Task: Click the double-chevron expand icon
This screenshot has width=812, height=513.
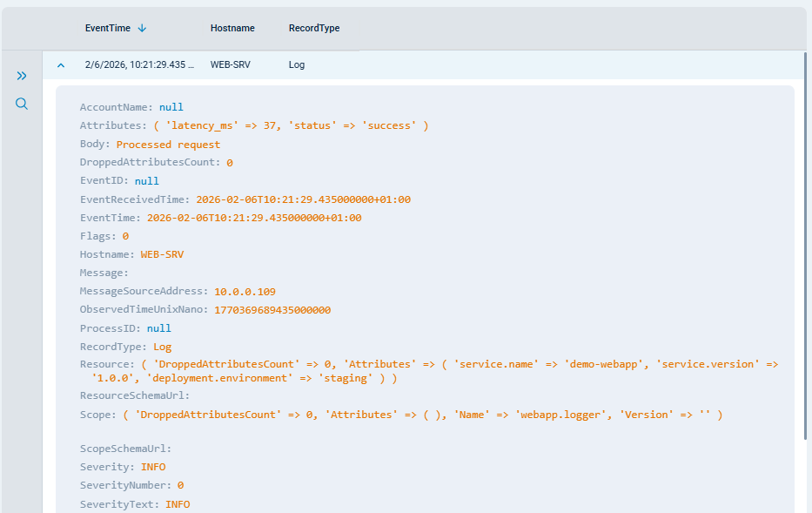Action: pos(22,76)
